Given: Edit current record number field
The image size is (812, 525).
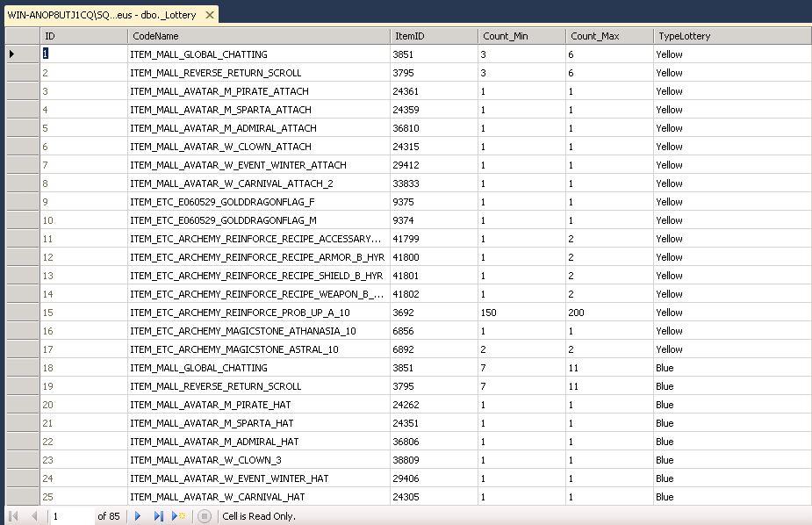Looking at the screenshot, I should [71, 515].
